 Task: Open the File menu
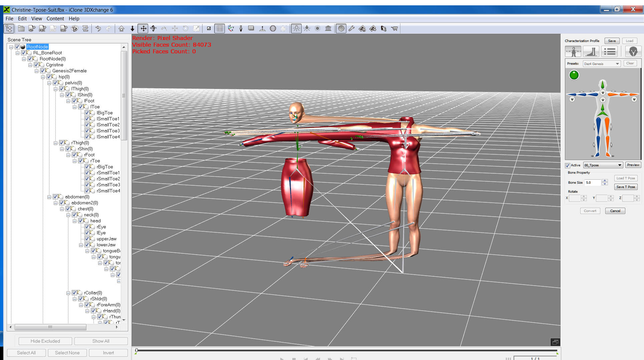tap(9, 19)
